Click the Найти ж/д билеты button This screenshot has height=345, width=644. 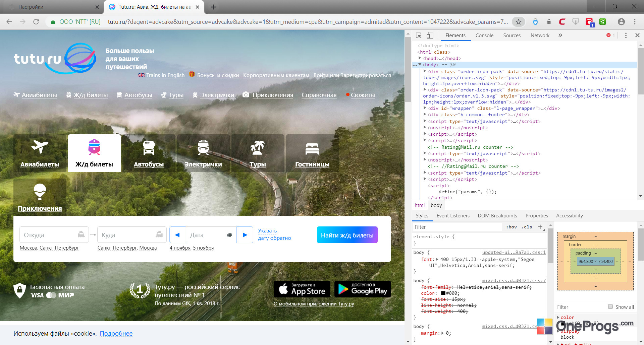(x=347, y=235)
